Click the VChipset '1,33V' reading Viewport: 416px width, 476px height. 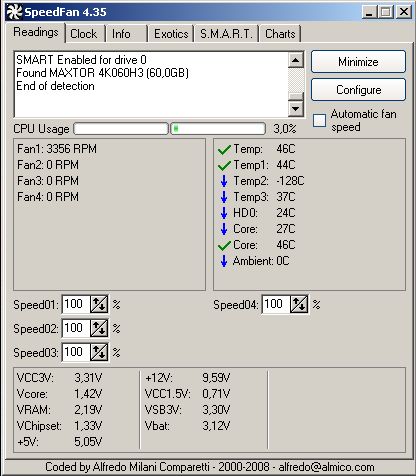tap(88, 426)
